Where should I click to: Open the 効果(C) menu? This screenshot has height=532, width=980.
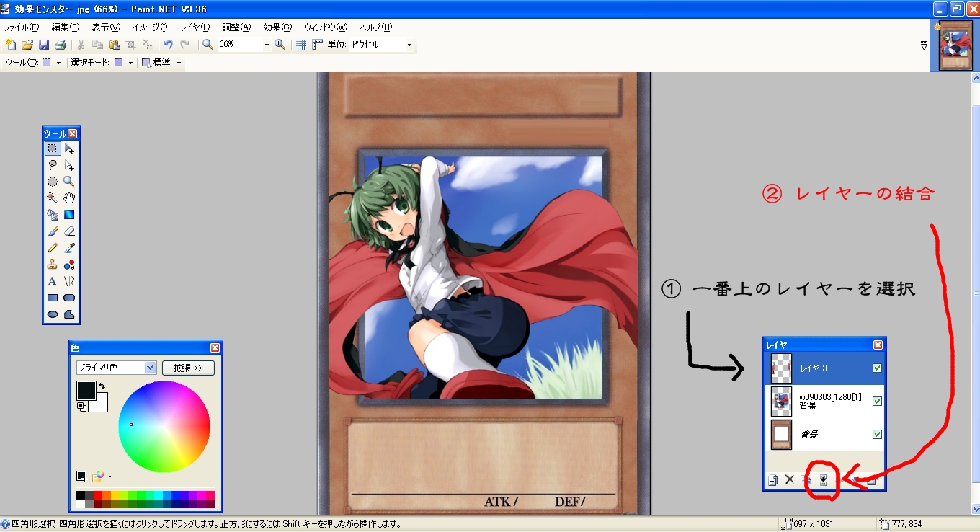coord(277,27)
